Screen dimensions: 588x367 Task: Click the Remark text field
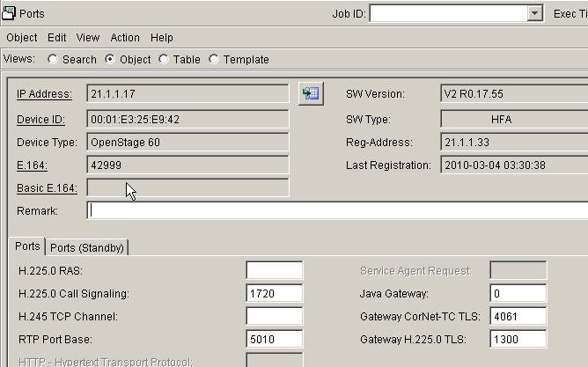point(337,210)
